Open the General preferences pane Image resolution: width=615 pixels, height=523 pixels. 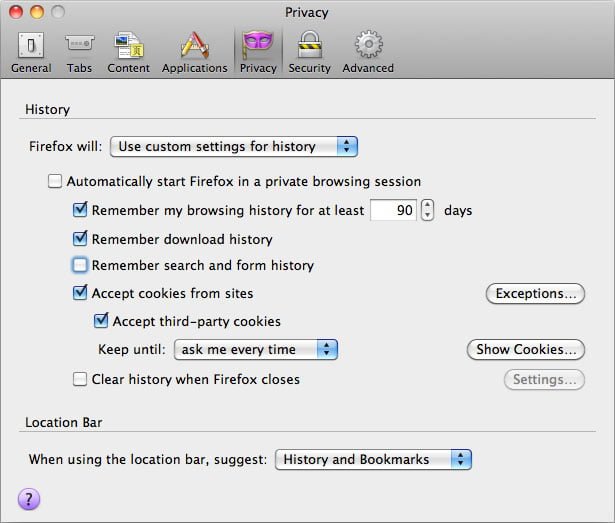coord(31,51)
